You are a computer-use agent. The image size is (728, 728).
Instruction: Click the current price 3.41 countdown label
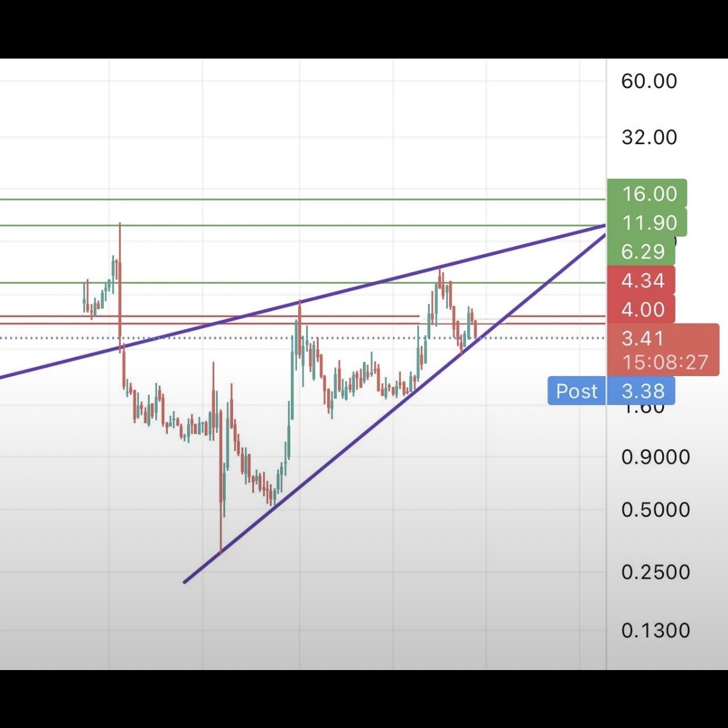[663, 350]
